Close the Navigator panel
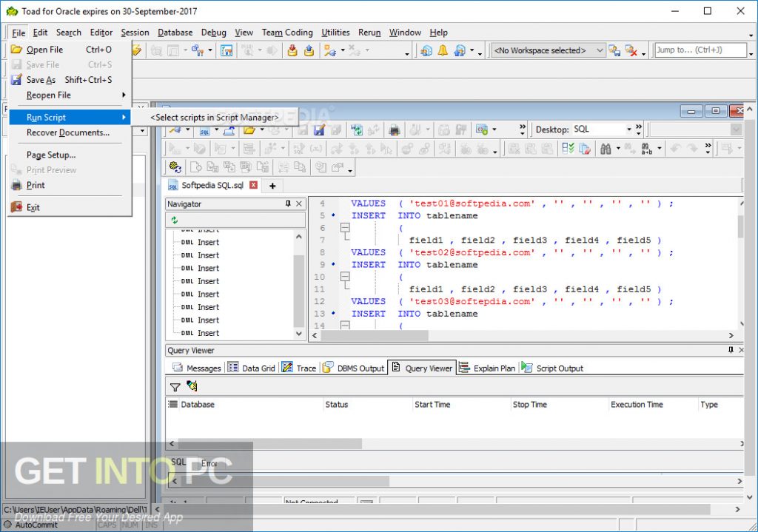 coord(299,204)
